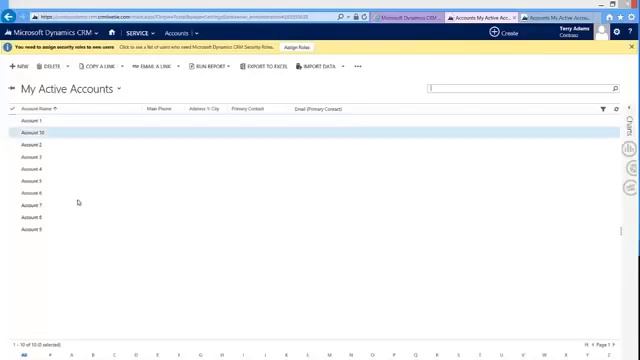Toggle the select all rows checkmark

pyautogui.click(x=12, y=109)
